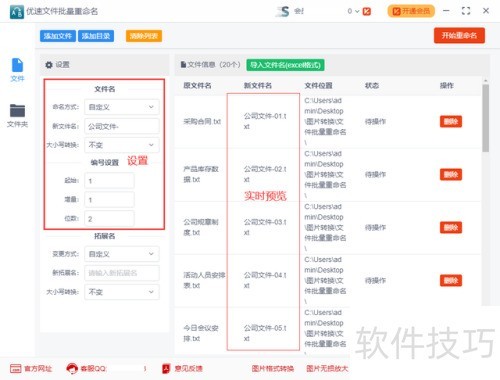Screen dimensions: 500x380
Task: Start renaming with 开始重命名 button
Action: pyautogui.click(x=459, y=35)
